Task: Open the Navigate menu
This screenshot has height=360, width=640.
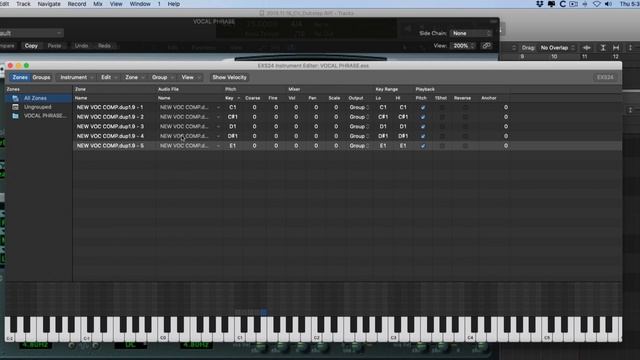Action: (x=49, y=4)
